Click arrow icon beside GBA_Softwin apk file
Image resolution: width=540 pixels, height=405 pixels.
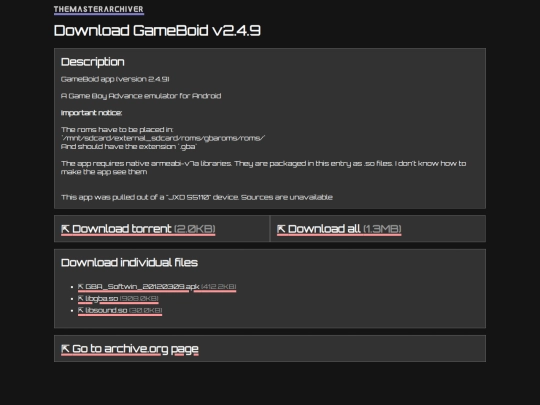[x=81, y=287]
